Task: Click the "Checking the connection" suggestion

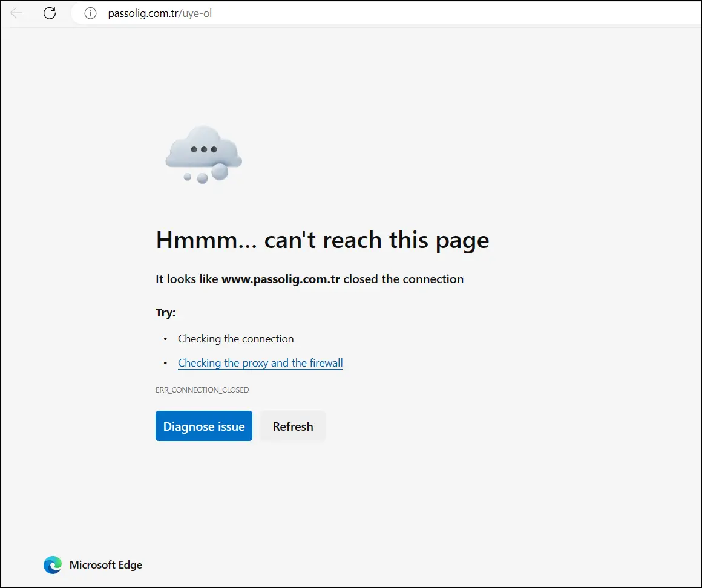Action: 235,339
